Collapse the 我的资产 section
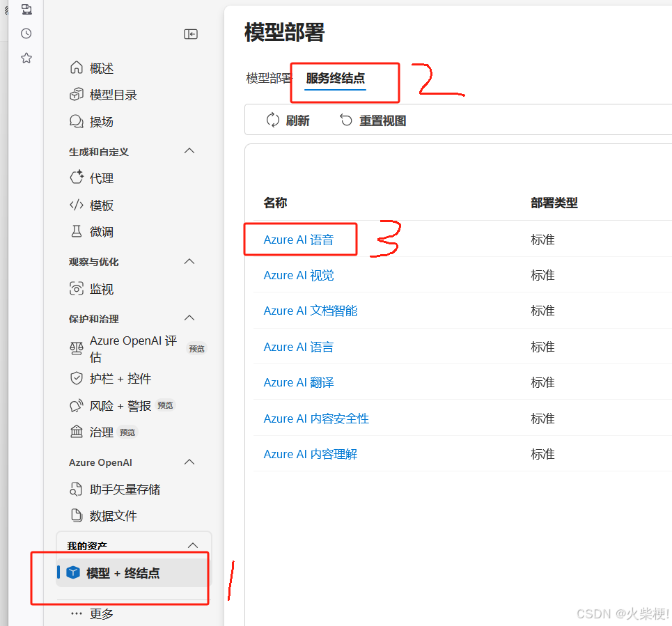Screen dimensions: 672x626 click(x=193, y=545)
